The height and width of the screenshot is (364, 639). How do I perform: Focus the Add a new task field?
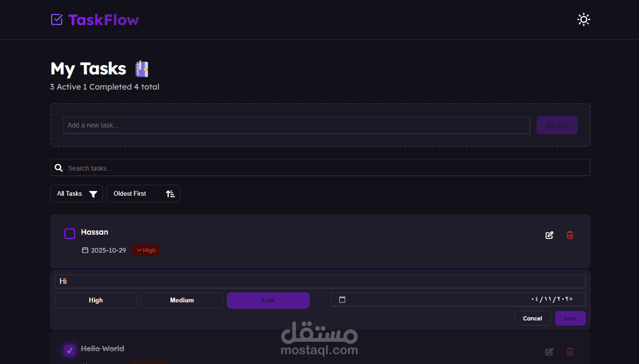point(297,125)
